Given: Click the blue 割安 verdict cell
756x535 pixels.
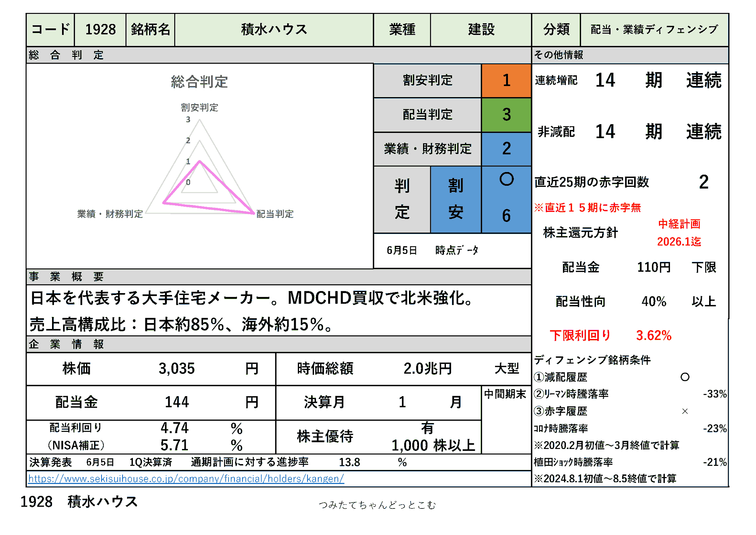Looking at the screenshot, I should 456,199.
